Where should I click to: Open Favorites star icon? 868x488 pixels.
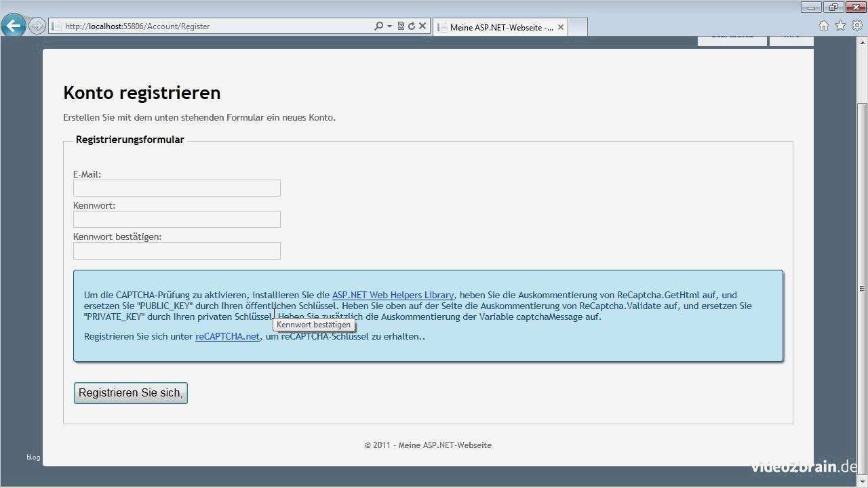tap(841, 26)
